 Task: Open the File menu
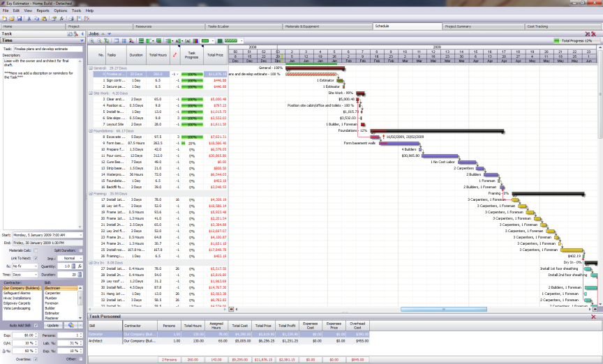coord(6,10)
